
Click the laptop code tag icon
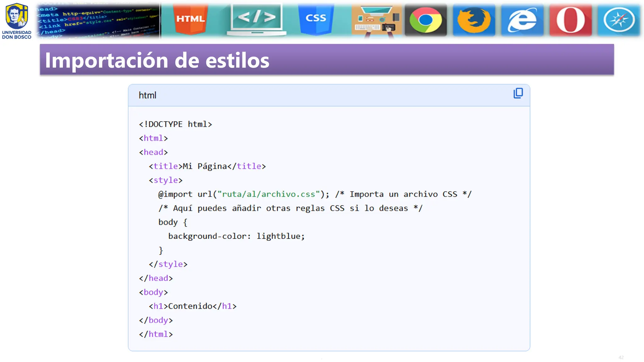(256, 20)
